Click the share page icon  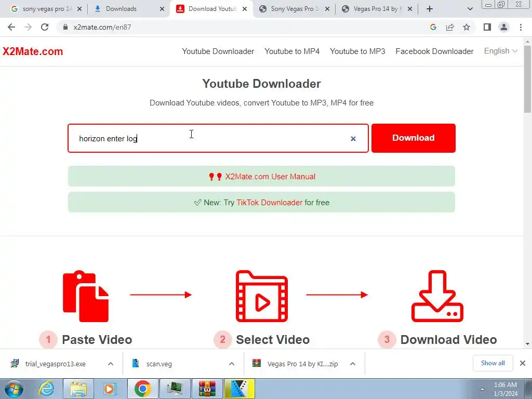pyautogui.click(x=450, y=27)
